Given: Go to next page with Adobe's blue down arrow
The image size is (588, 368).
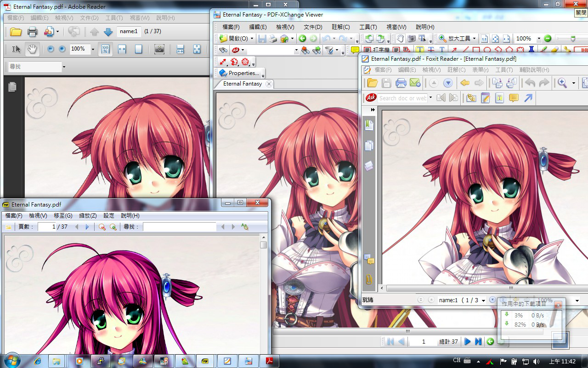Looking at the screenshot, I should click(108, 32).
